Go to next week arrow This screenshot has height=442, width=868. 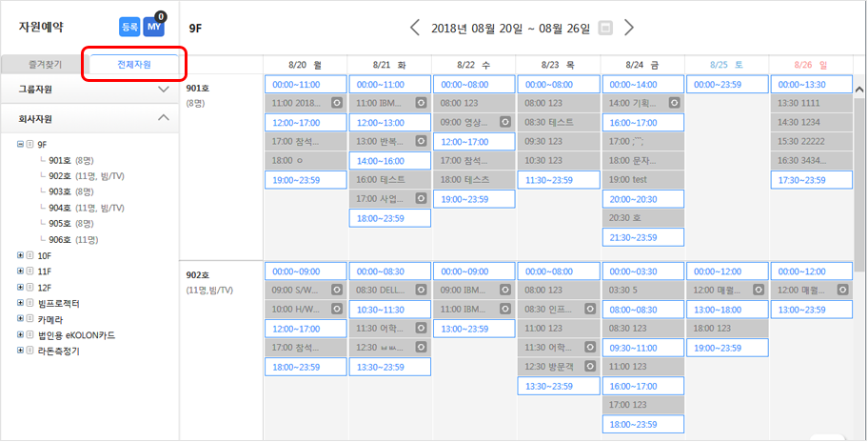[x=629, y=27]
